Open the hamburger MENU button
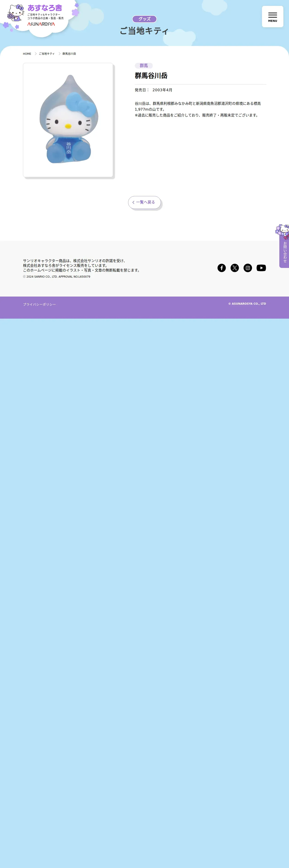 pos(273,16)
